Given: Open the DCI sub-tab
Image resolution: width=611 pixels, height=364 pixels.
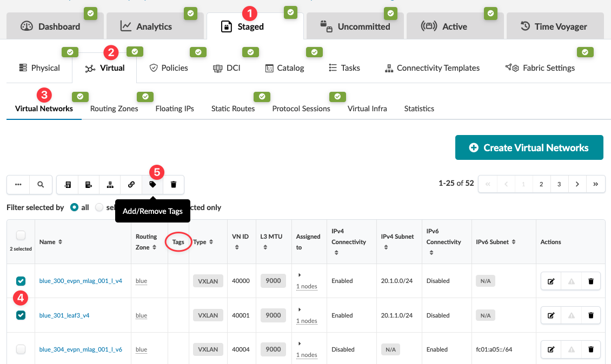Looking at the screenshot, I should 227,68.
